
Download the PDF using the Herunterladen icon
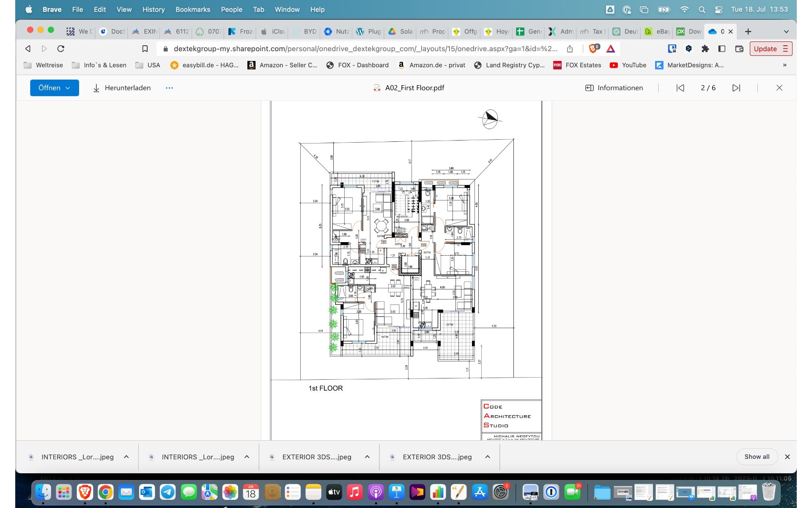96,88
